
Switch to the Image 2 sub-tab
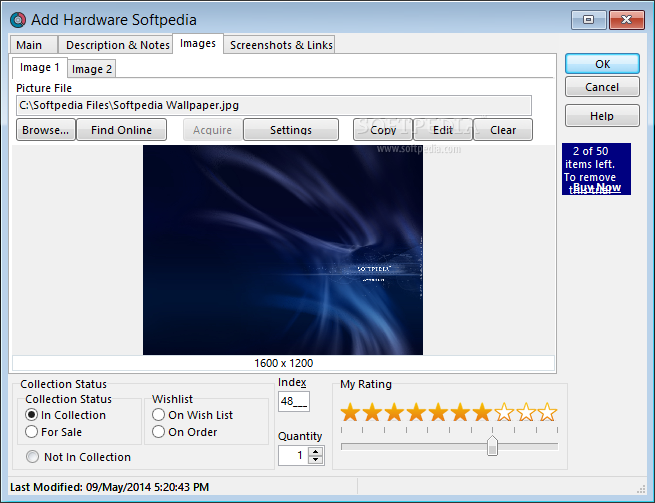[91, 69]
